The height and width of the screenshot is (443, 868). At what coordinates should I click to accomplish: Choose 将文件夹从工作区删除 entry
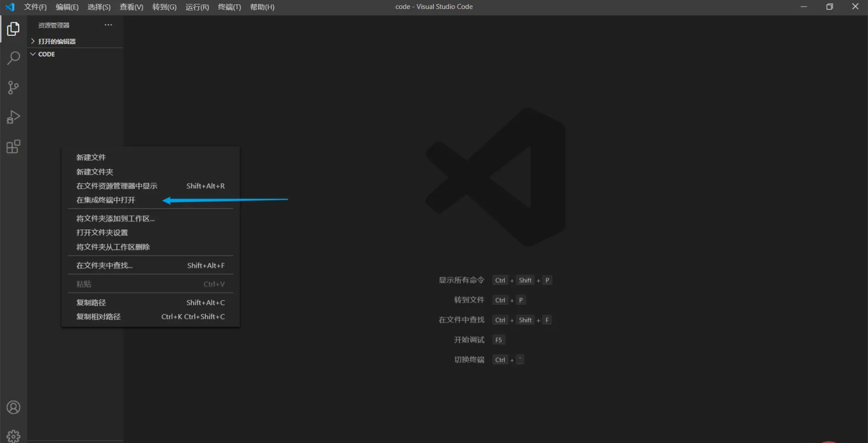[150, 247]
